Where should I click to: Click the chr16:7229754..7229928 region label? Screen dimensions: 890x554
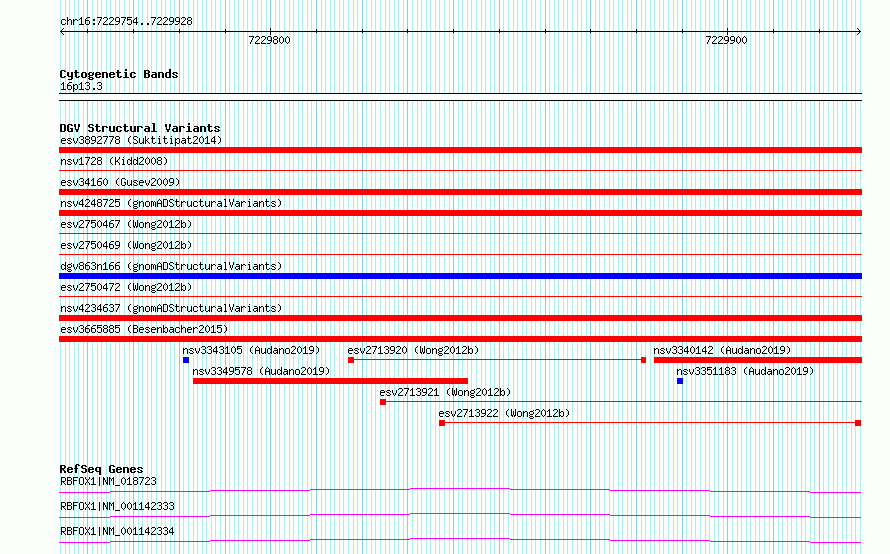tap(126, 21)
